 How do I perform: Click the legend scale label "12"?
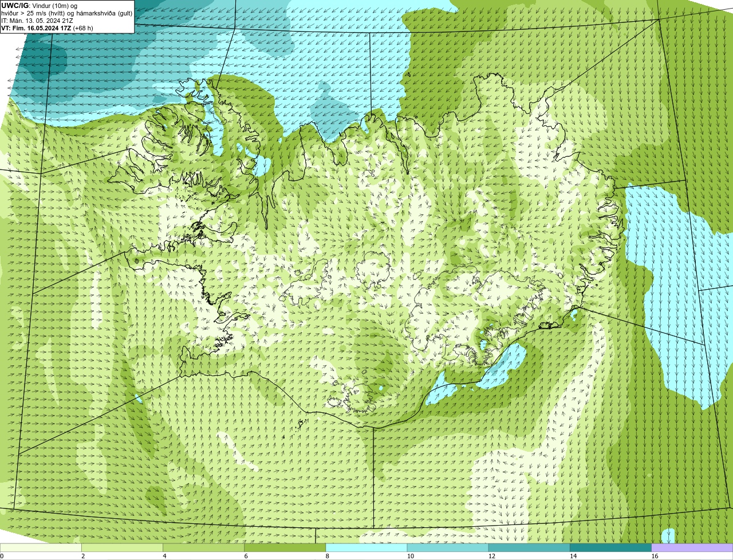[x=491, y=556]
